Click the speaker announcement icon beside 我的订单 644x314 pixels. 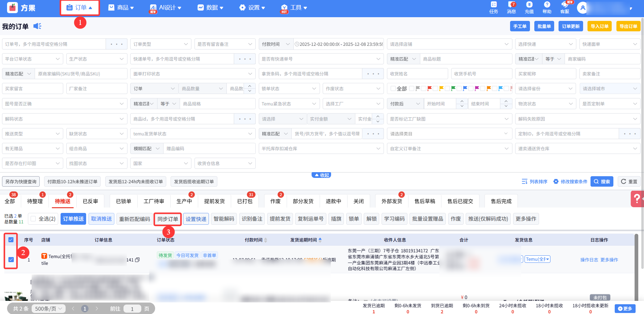tap(37, 26)
